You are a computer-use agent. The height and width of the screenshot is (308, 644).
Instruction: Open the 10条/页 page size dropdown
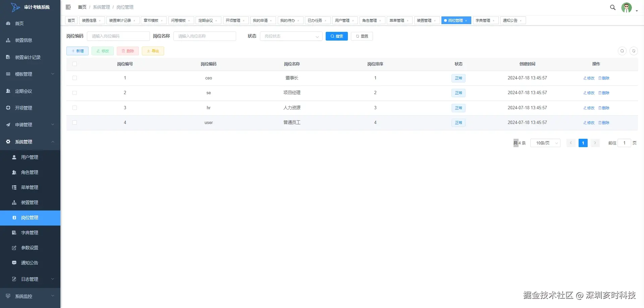[545, 143]
